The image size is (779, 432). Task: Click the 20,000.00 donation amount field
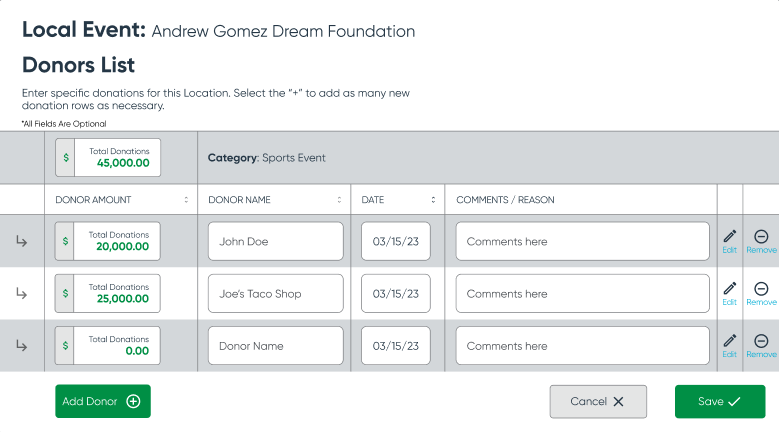click(x=117, y=241)
